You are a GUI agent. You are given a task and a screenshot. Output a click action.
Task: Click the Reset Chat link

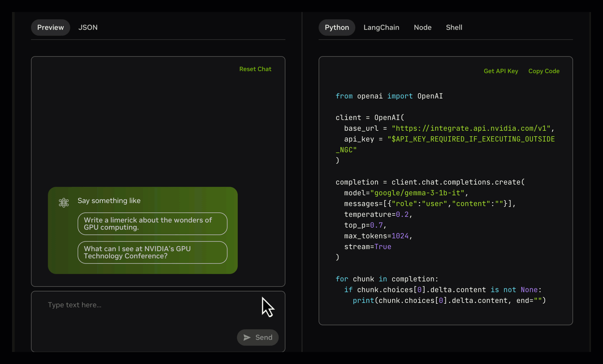pos(255,69)
